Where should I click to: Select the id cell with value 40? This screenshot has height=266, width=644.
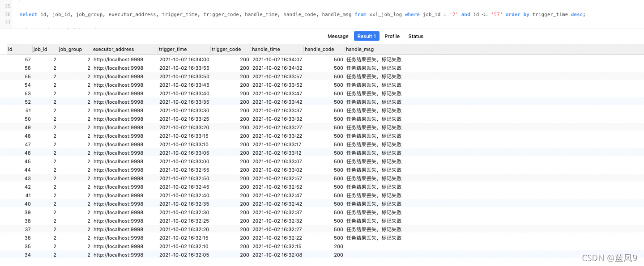tap(28, 204)
